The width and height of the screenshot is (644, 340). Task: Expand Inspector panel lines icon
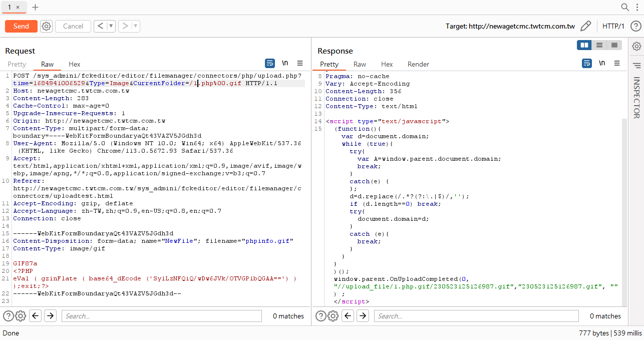(636, 66)
